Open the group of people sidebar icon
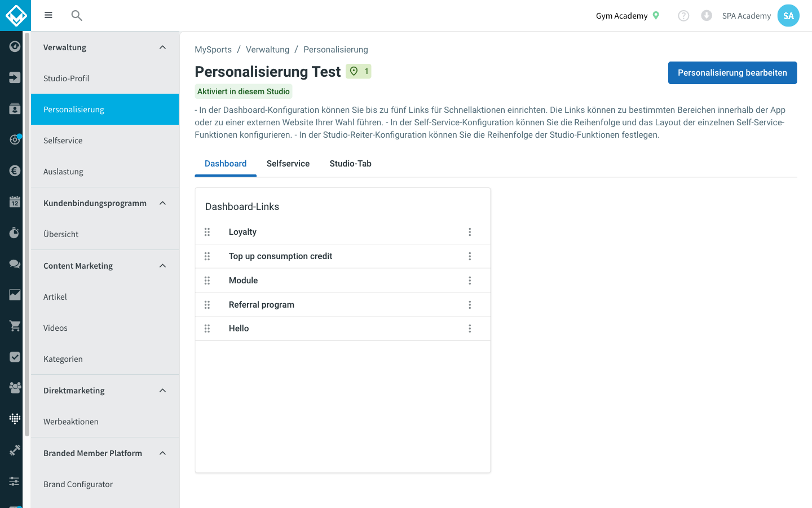 tap(15, 388)
